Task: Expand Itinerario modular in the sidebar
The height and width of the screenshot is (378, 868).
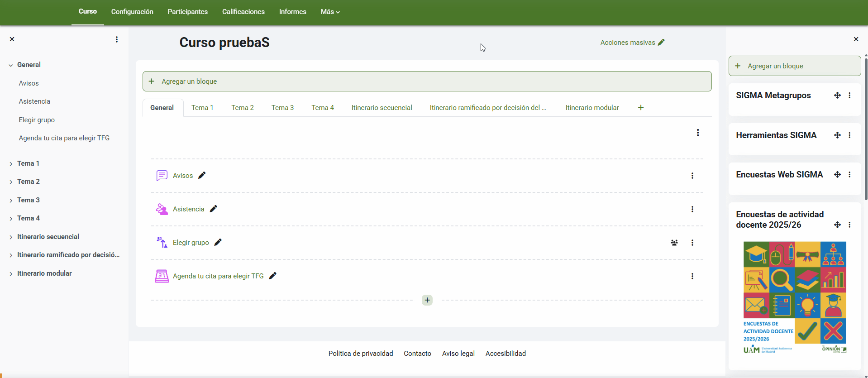Action: pyautogui.click(x=11, y=274)
